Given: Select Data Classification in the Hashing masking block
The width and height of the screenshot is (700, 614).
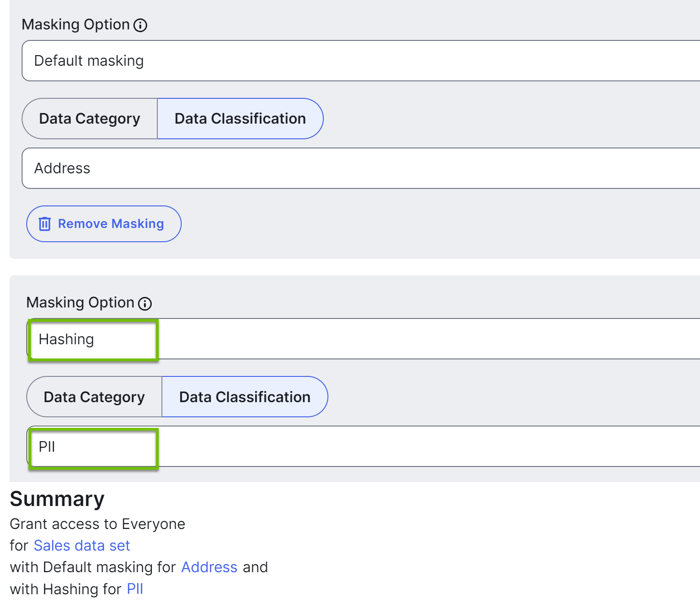Looking at the screenshot, I should click(245, 397).
